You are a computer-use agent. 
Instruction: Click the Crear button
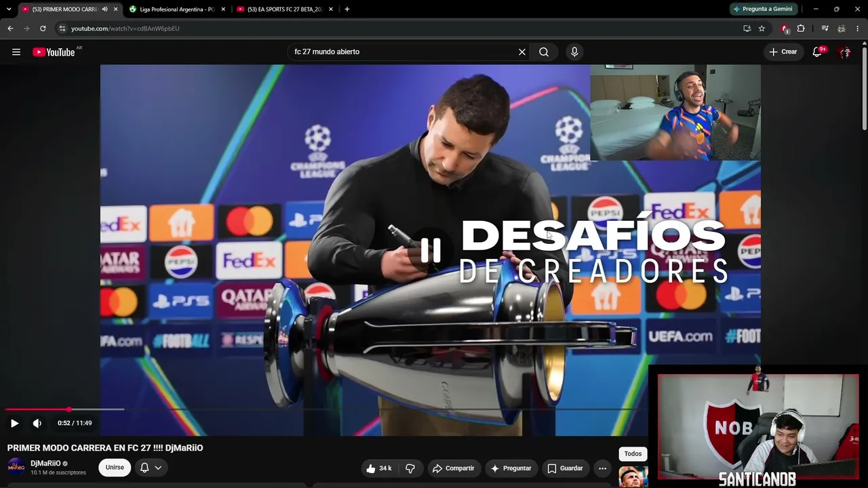[x=783, y=52]
